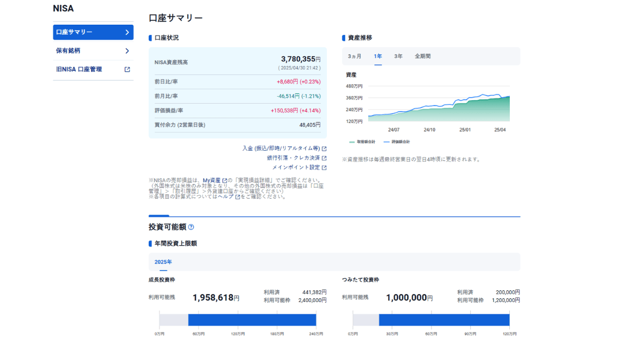Click the NISA title above the sidebar
This screenshot has height=338, width=644.
[63, 9]
